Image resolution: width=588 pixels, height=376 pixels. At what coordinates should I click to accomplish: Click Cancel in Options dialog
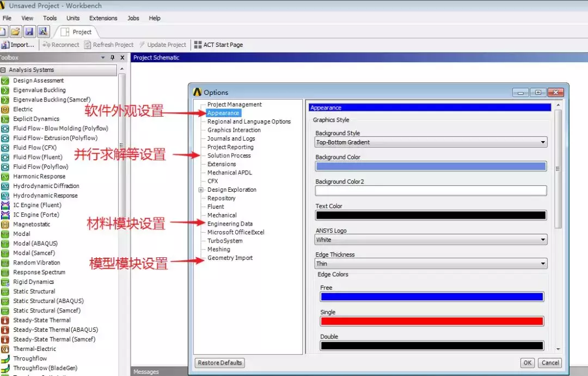[550, 363]
